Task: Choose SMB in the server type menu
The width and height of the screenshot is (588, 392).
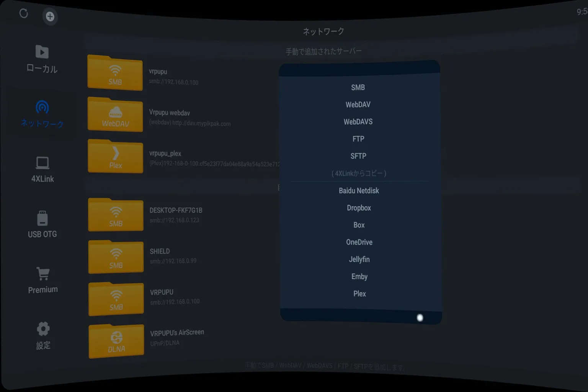Action: pyautogui.click(x=358, y=87)
